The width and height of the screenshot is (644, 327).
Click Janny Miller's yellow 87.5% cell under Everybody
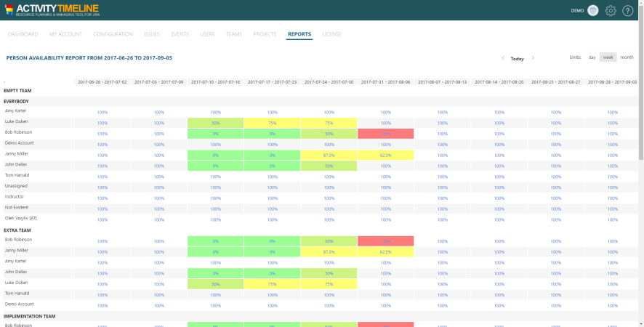point(329,155)
